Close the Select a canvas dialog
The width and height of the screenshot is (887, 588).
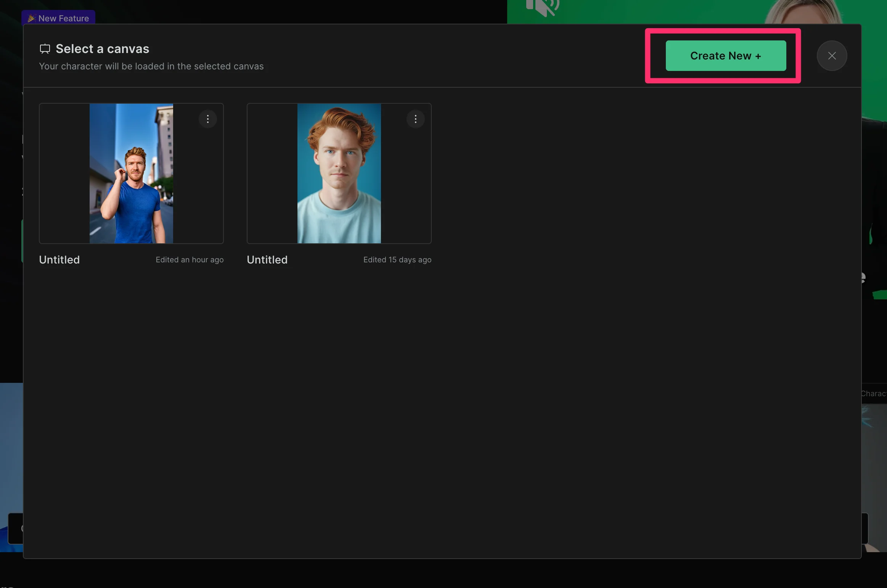[832, 56]
